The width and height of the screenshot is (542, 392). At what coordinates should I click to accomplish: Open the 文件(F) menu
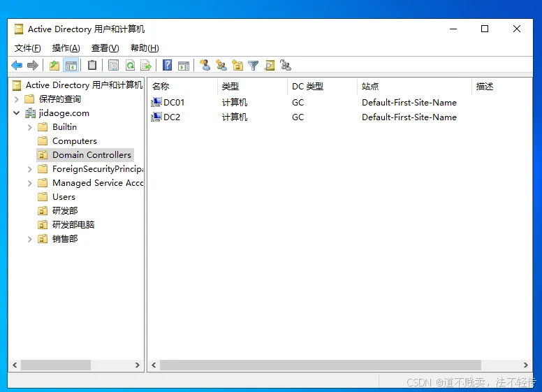pyautogui.click(x=28, y=48)
